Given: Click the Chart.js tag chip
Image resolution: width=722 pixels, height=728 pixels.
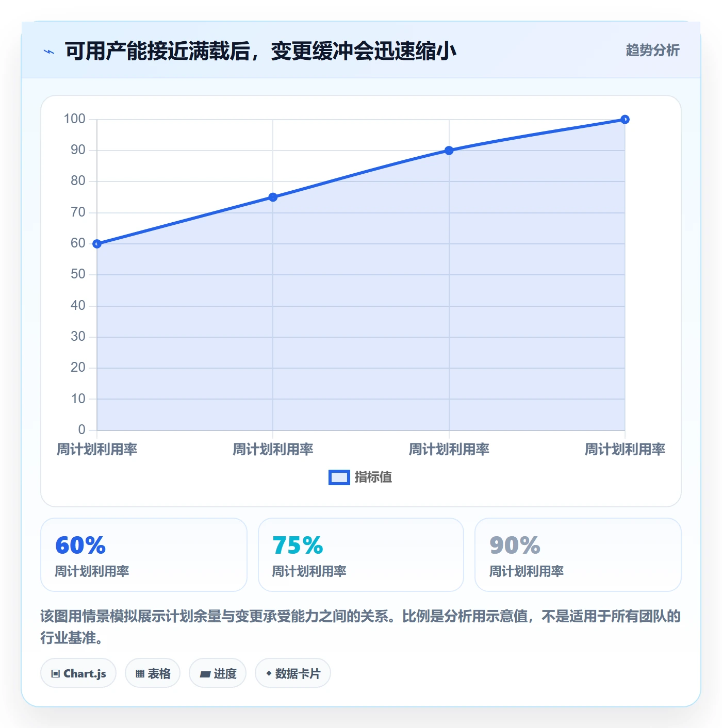Looking at the screenshot, I should pos(78,673).
